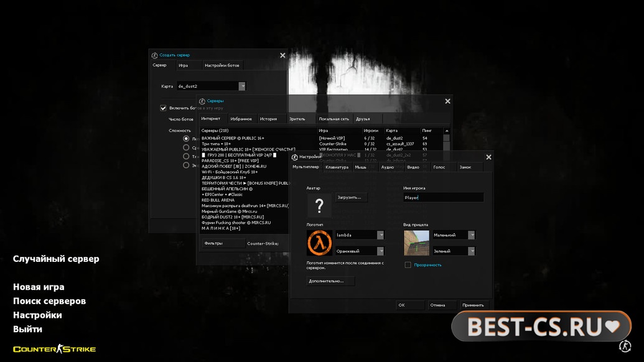The height and width of the screenshot is (362, 644).
Task: Select server row ДЕДУШКИ В CS 1.6 18+
Action: 245,178
